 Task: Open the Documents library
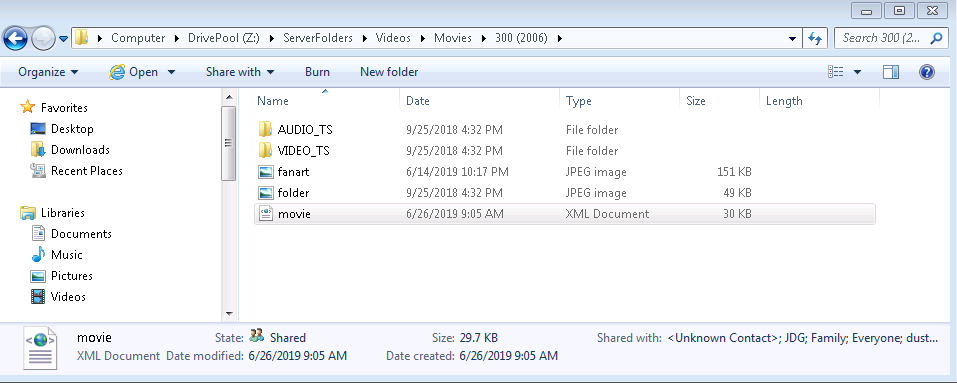coord(81,234)
